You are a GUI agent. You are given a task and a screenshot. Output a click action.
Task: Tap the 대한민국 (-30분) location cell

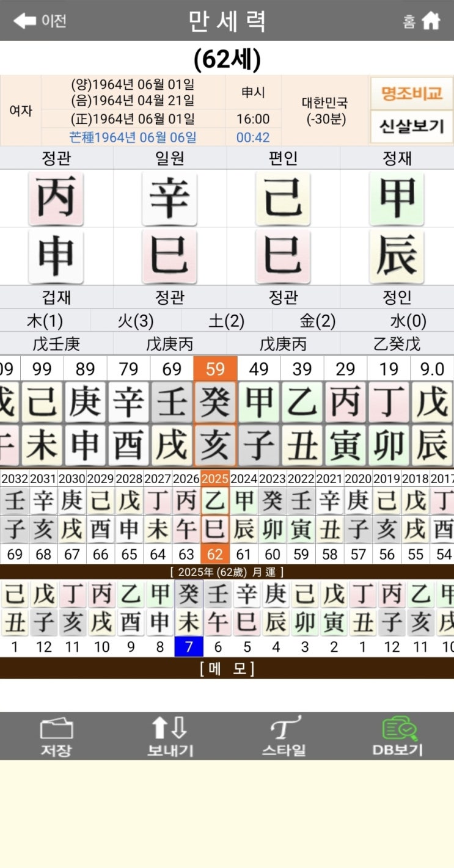pos(324,111)
